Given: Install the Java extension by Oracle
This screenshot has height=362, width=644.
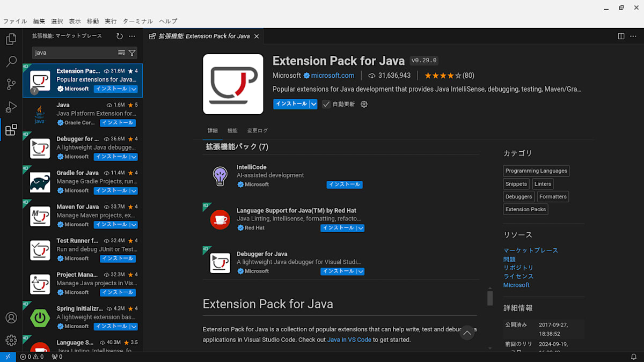Looking at the screenshot, I should [x=118, y=123].
